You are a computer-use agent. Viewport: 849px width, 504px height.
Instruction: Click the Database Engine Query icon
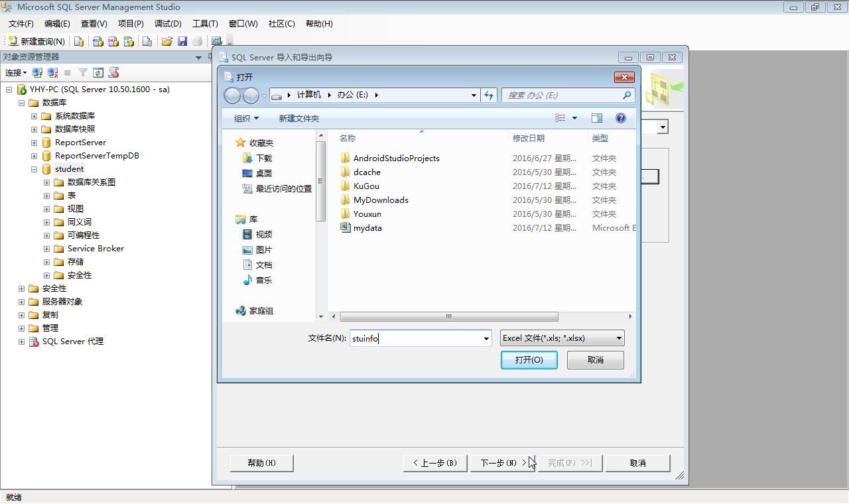pos(79,41)
